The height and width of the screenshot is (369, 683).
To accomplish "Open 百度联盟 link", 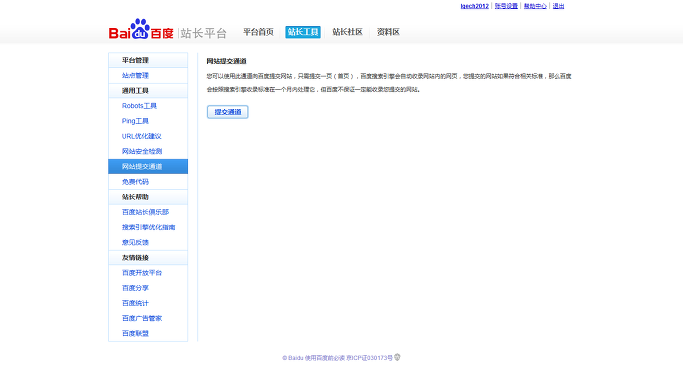I will pyautogui.click(x=135, y=333).
